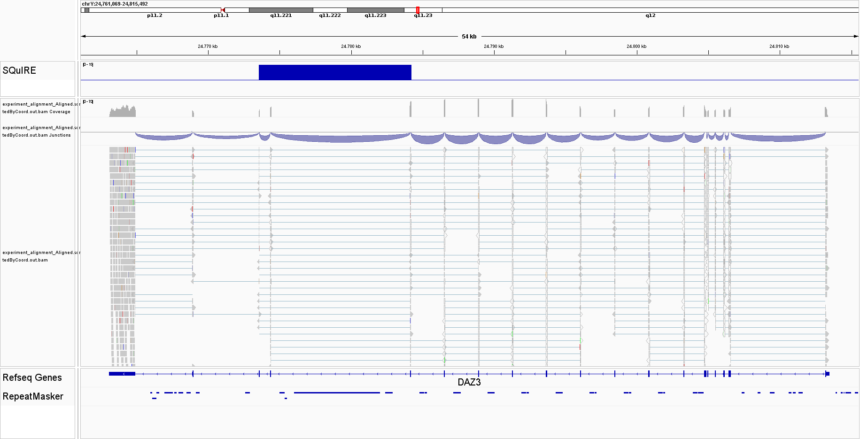Jump to the q12 band on the ideogram
Image resolution: width=868 pixels, height=439 pixels.
click(650, 10)
